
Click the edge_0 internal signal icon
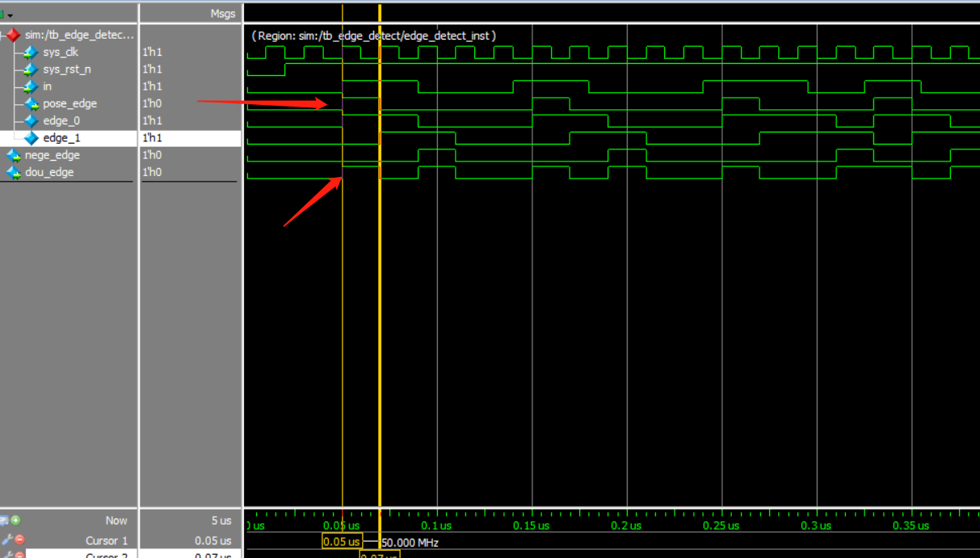31,120
